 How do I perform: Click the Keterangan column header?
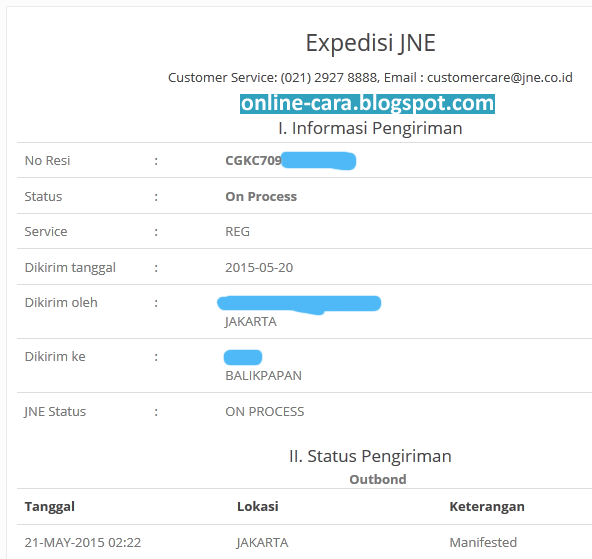coord(487,507)
